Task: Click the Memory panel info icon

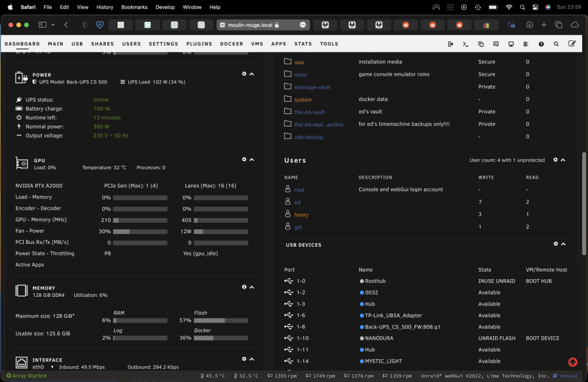Action: (x=244, y=287)
